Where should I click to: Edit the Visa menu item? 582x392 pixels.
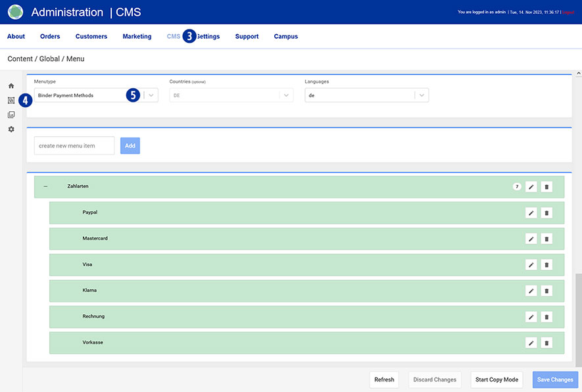point(531,264)
